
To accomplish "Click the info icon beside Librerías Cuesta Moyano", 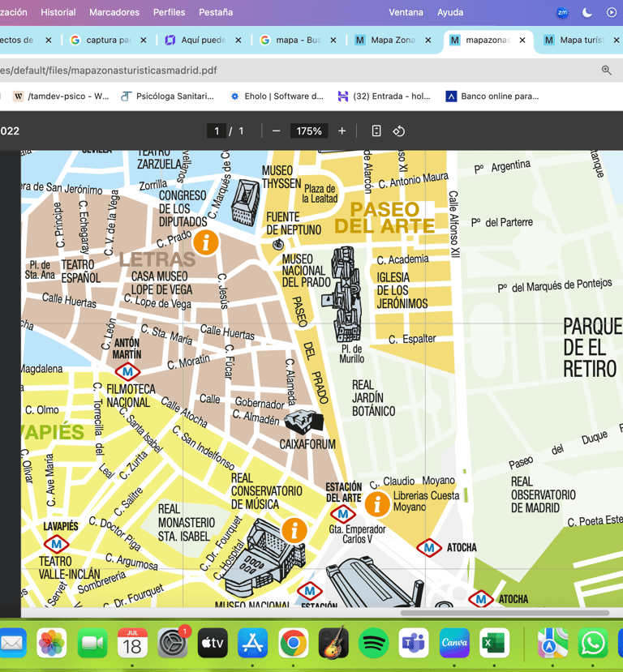I will tap(377, 503).
